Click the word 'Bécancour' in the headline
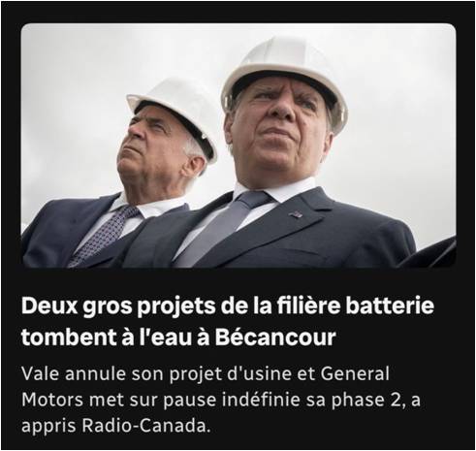This screenshot has width=476, height=451. 275,338
